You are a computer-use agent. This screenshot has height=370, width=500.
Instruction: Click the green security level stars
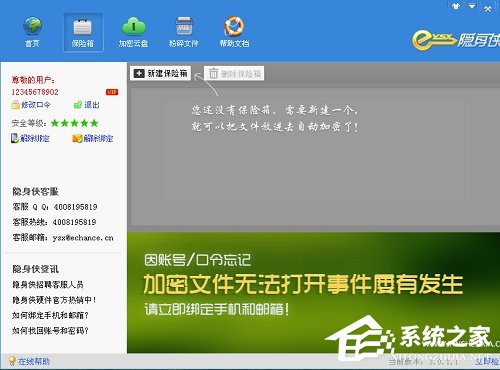pos(75,123)
